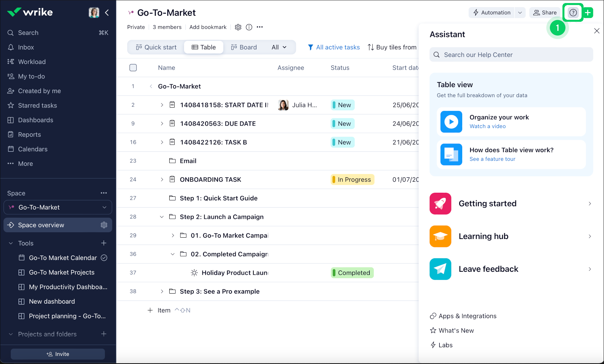Viewport: 604px width, 364px height.
Task: Expand the ONBOARDING TASK row
Action: 162,180
